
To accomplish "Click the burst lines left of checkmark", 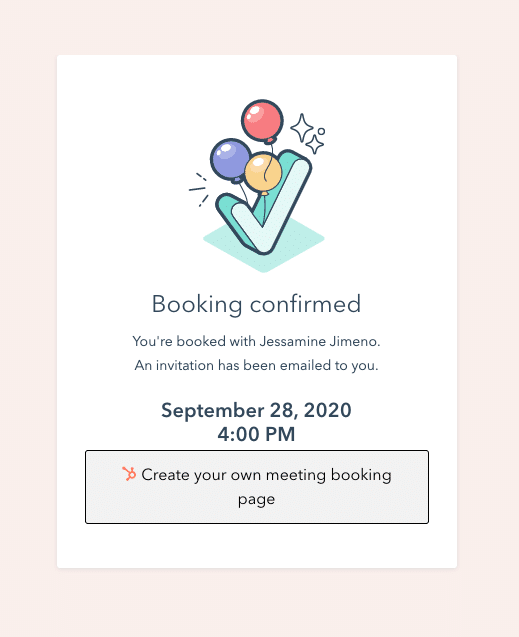I will 199,190.
